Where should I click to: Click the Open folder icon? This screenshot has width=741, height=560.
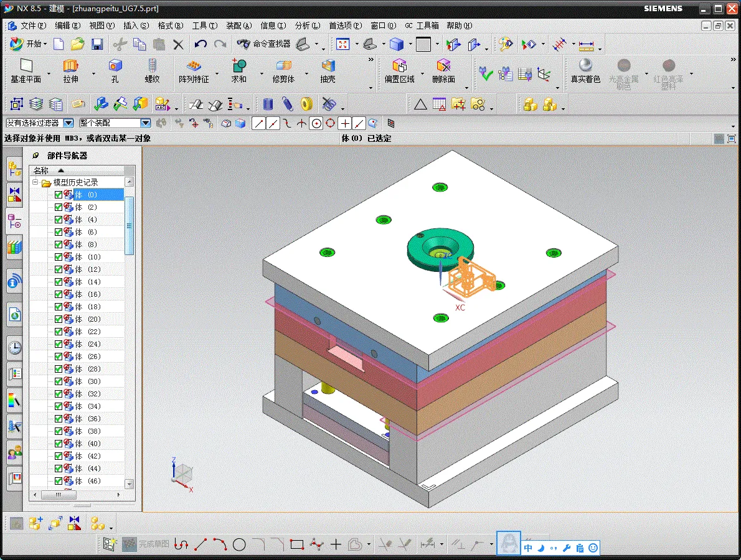click(x=77, y=44)
